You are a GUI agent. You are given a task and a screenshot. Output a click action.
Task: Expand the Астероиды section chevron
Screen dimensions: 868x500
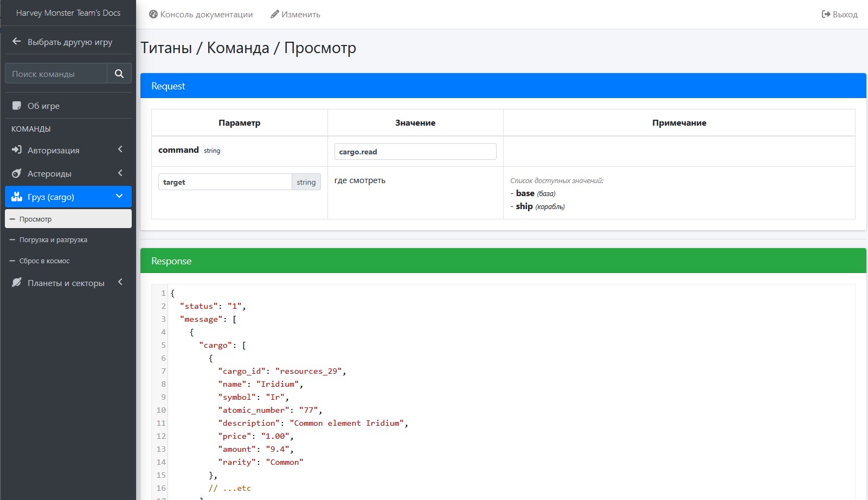click(120, 173)
